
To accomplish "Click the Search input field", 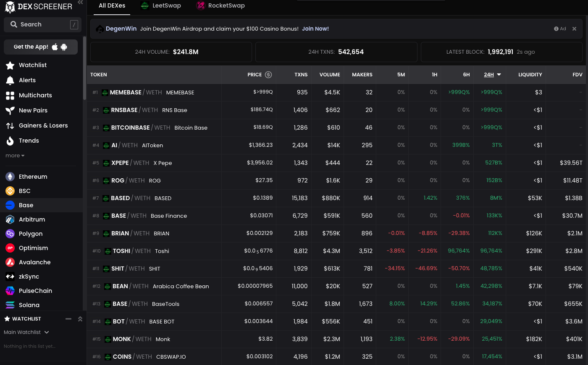I will pos(41,25).
